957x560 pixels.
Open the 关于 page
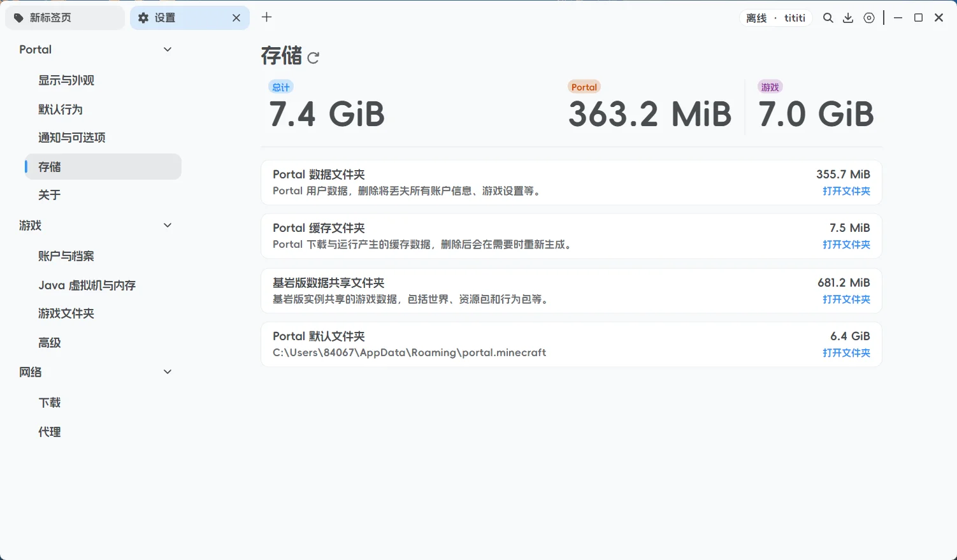click(x=103, y=195)
